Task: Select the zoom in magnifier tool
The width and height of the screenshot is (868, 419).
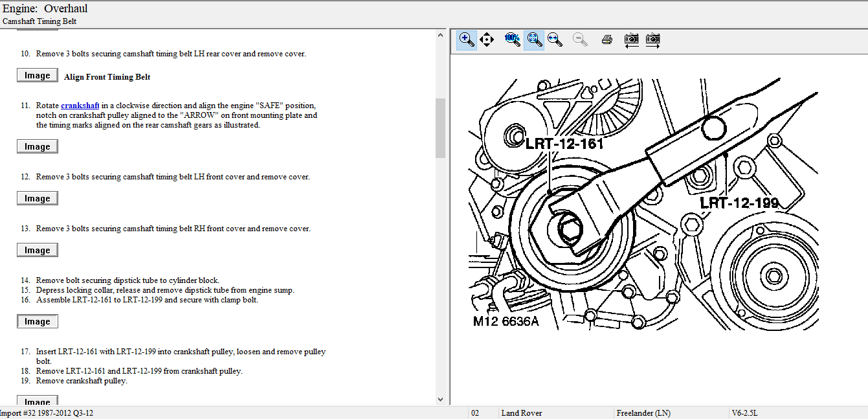Action: [x=466, y=40]
